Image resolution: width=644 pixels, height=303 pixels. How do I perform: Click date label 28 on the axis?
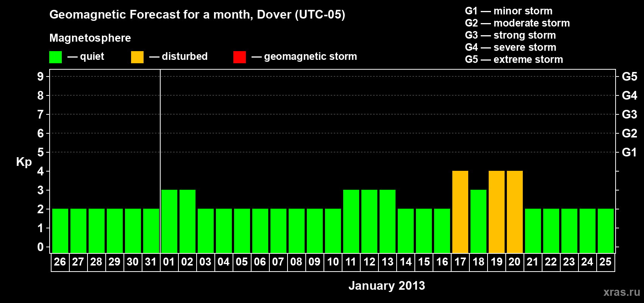point(96,262)
